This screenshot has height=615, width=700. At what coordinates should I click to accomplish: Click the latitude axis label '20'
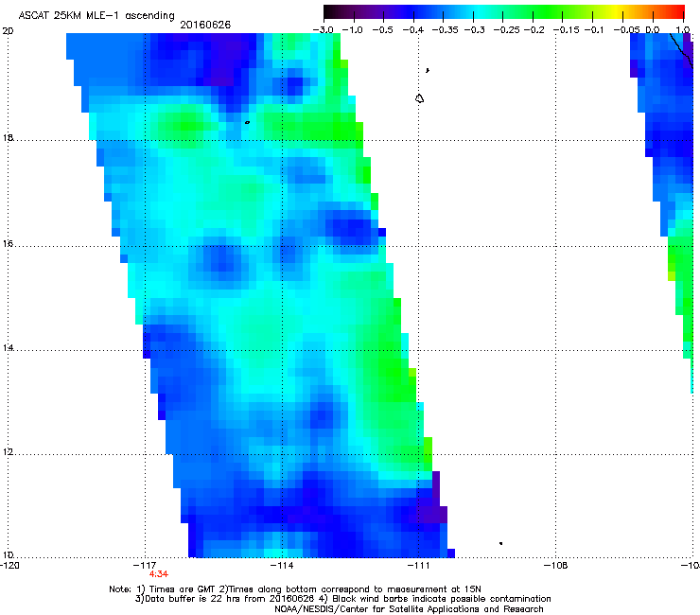(8, 31)
